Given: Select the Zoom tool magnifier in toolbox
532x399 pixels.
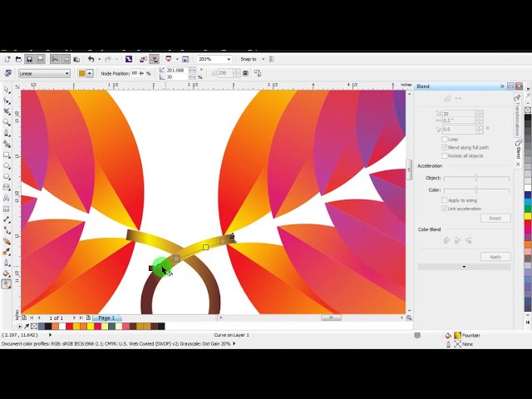Looking at the screenshot, I should [x=7, y=122].
